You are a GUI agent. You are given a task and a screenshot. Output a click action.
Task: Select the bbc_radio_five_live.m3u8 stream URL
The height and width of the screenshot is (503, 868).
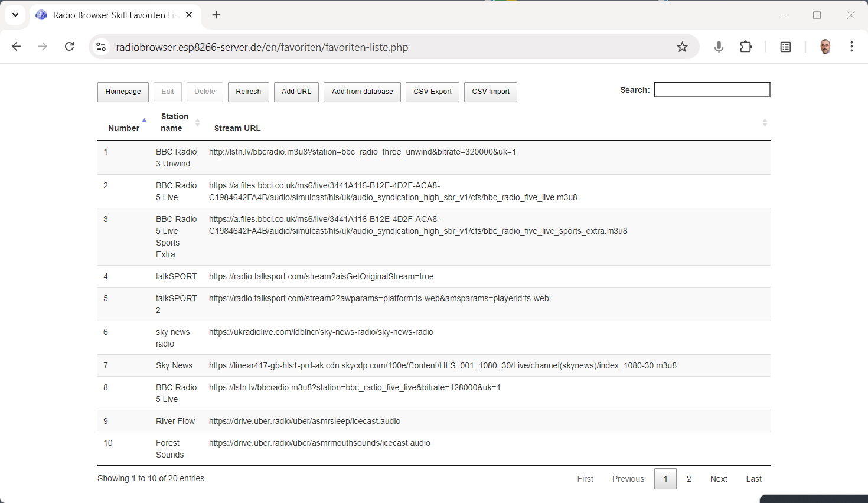pos(393,191)
